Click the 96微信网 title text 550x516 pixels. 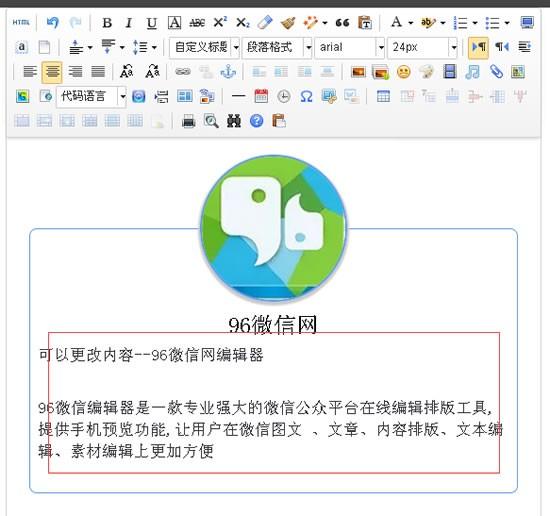coord(273,324)
